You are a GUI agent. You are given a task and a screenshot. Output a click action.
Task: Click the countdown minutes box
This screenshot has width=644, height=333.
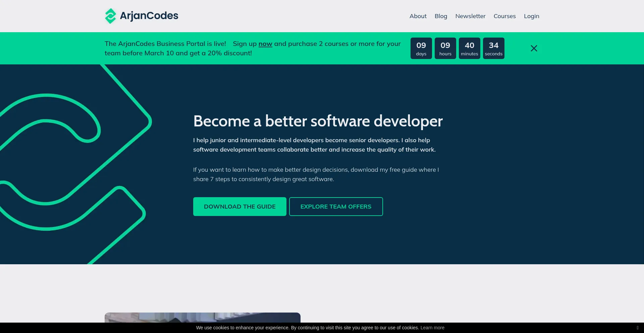click(x=470, y=48)
